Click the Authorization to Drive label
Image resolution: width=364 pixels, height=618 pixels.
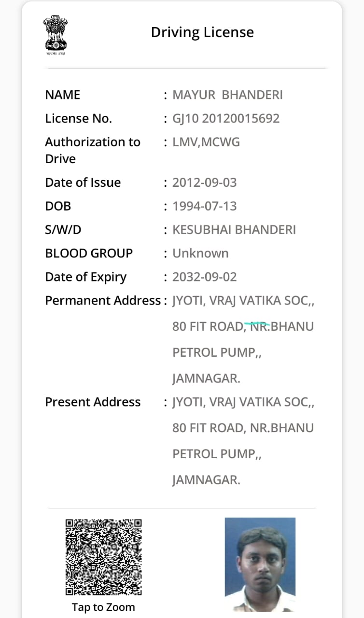(92, 150)
